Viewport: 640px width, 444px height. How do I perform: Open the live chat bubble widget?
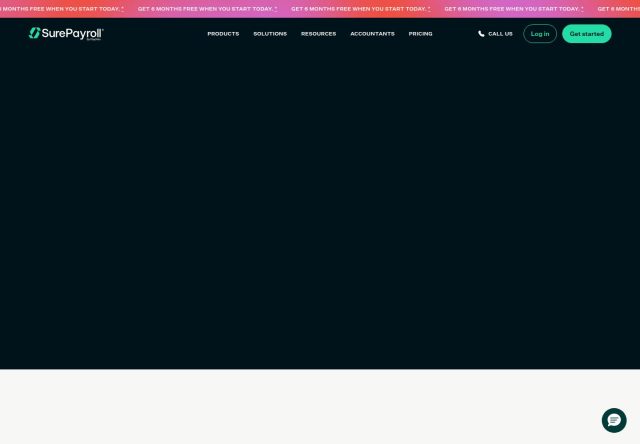click(x=614, y=420)
